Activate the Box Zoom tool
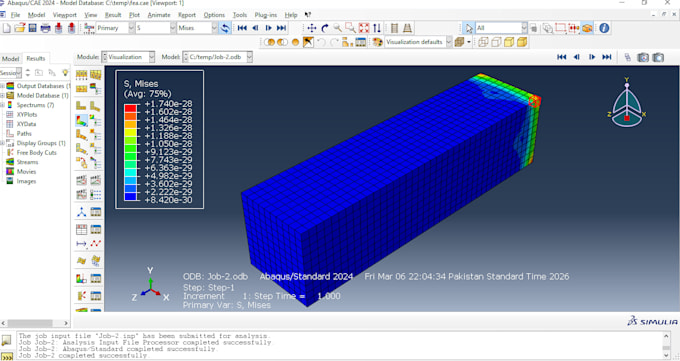This screenshot has width=680, height=361. tap(350, 28)
